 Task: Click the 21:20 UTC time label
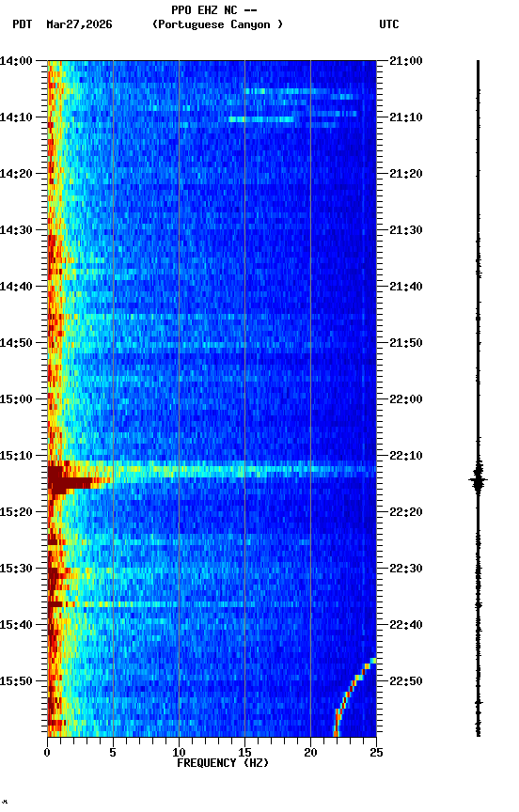406,174
